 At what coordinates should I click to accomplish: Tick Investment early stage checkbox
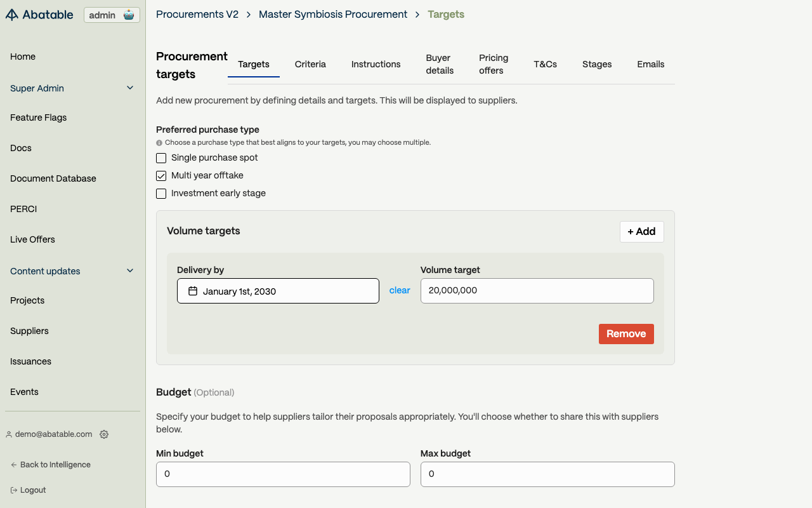[161, 194]
